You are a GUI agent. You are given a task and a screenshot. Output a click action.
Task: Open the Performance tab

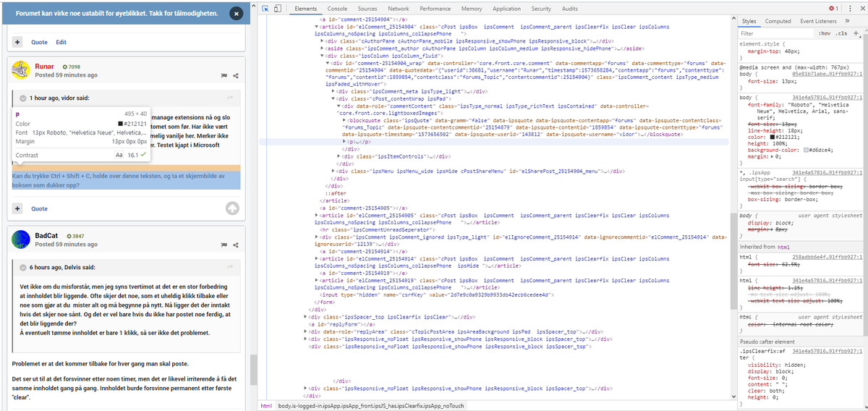click(x=435, y=9)
